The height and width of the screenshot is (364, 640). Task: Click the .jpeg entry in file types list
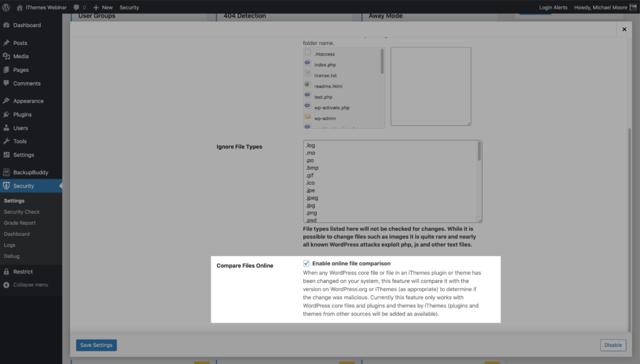312,198
